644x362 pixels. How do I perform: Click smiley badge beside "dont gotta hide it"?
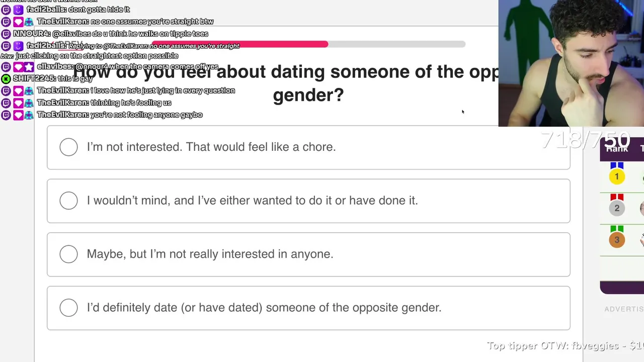tap(18, 10)
